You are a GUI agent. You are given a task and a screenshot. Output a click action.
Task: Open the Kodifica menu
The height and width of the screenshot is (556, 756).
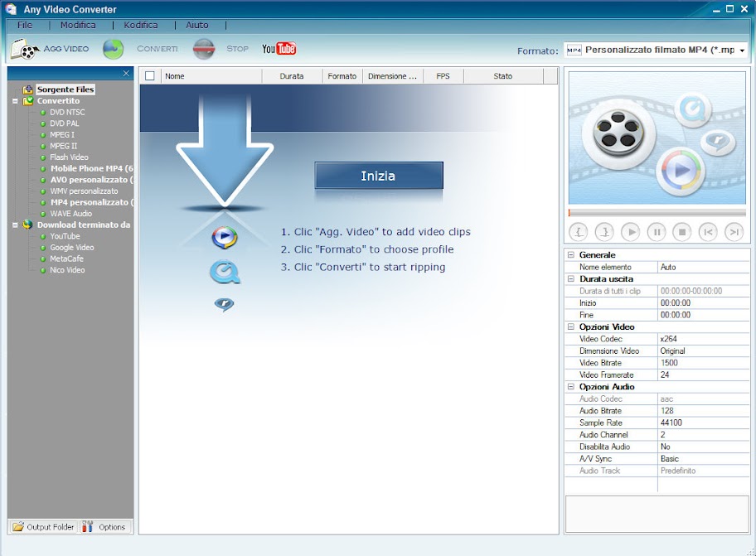pos(140,25)
